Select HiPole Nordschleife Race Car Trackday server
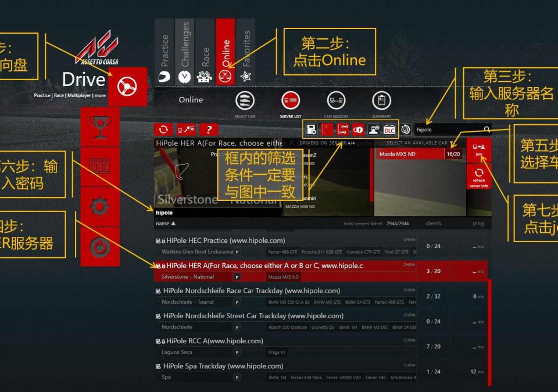The width and height of the screenshot is (558, 392). click(321, 296)
